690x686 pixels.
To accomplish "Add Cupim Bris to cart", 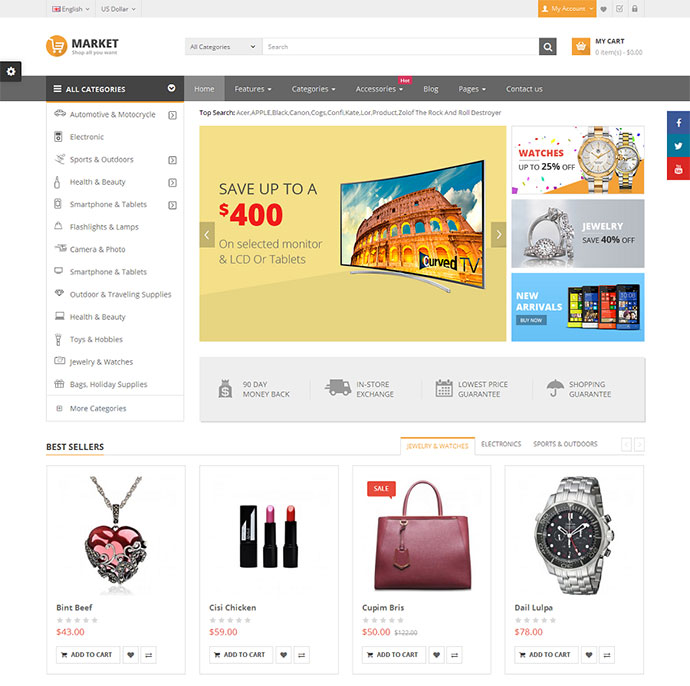I will click(393, 655).
